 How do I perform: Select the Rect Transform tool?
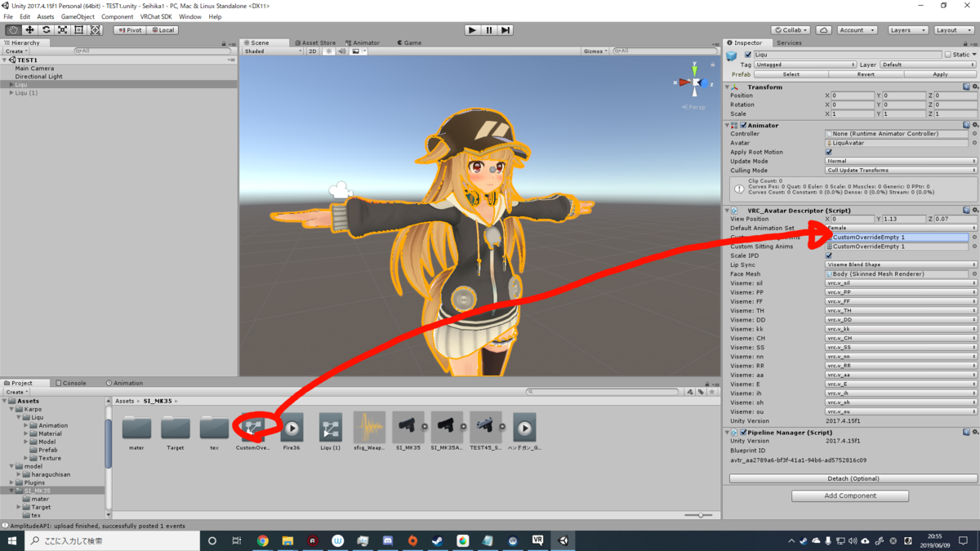78,30
